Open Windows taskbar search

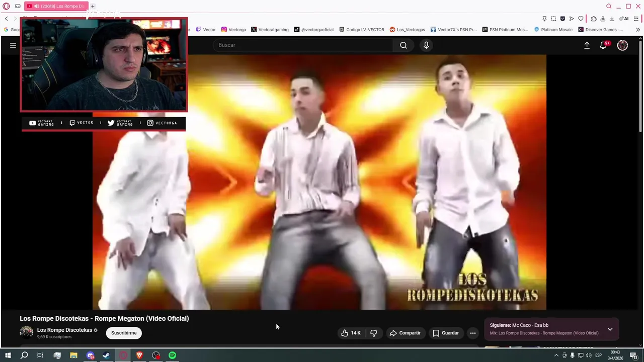pyautogui.click(x=24, y=355)
